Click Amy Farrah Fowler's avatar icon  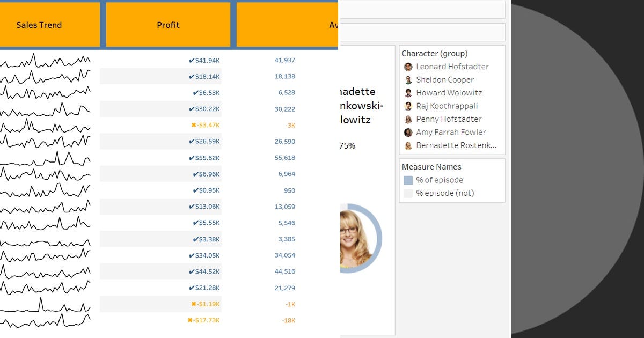[408, 132]
